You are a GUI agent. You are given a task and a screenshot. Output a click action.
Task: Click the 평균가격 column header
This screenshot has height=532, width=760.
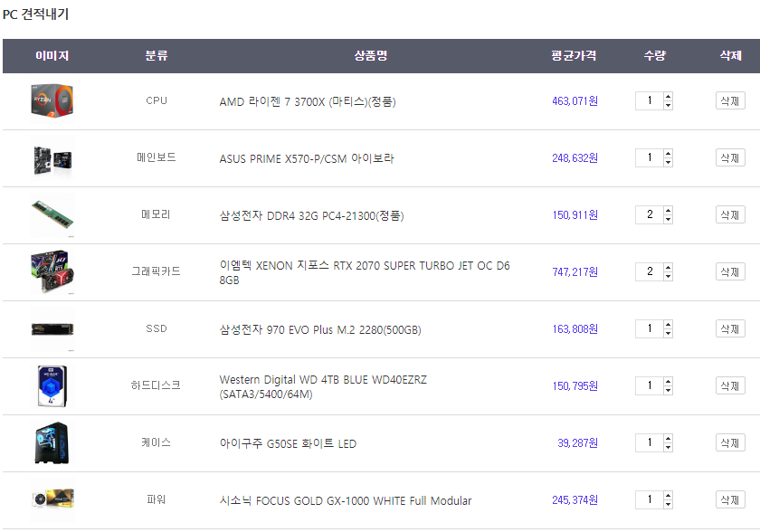(x=574, y=56)
